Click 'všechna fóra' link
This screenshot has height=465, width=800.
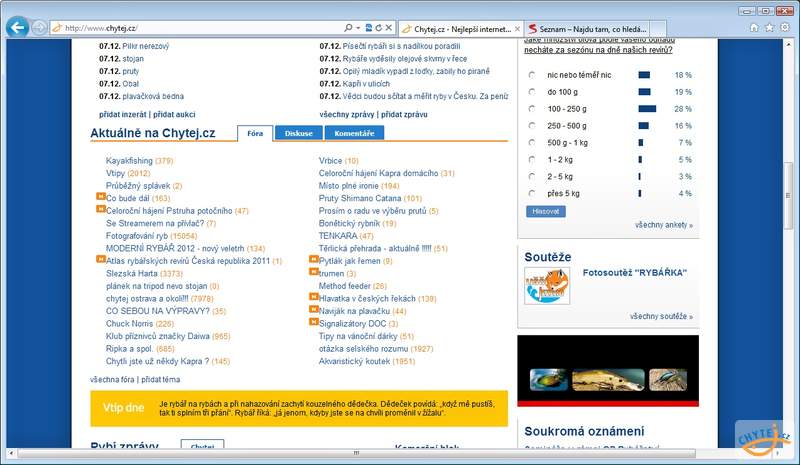112,380
